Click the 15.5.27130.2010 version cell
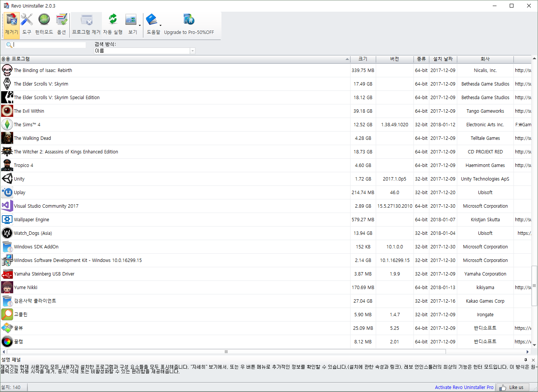 tap(395, 206)
